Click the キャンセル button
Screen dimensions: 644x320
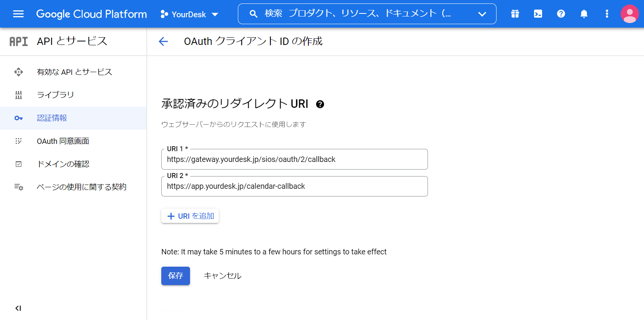point(222,276)
